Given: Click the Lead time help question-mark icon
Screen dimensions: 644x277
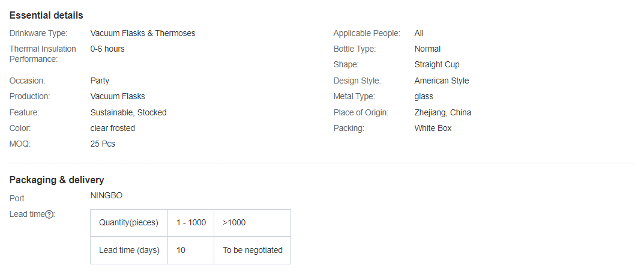Looking at the screenshot, I should coord(49,214).
